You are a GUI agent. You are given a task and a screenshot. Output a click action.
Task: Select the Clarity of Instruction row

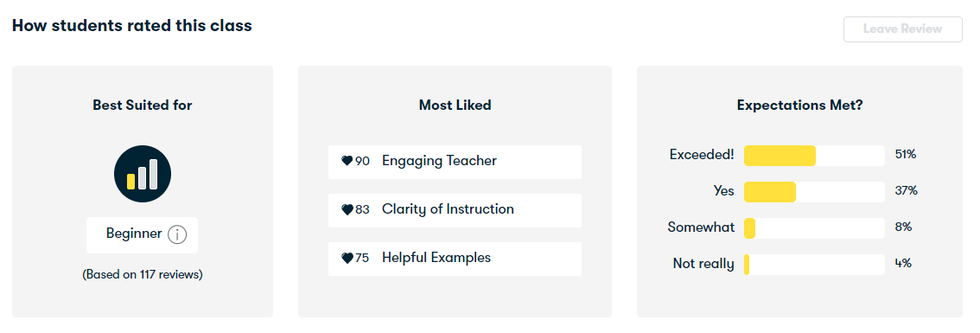(x=455, y=210)
